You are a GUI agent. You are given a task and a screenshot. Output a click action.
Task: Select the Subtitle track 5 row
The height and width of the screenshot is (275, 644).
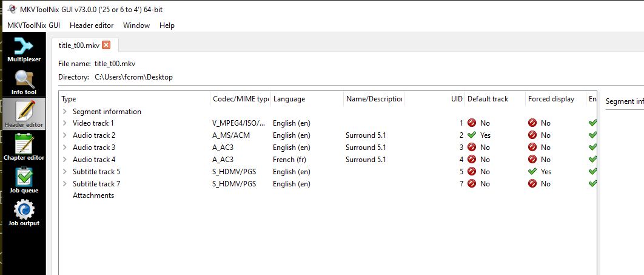click(327, 172)
